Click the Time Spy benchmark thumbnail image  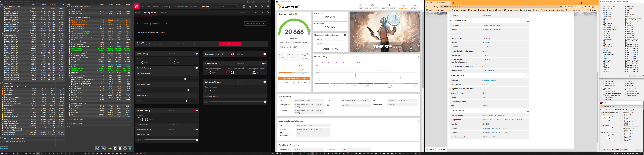coord(385,32)
